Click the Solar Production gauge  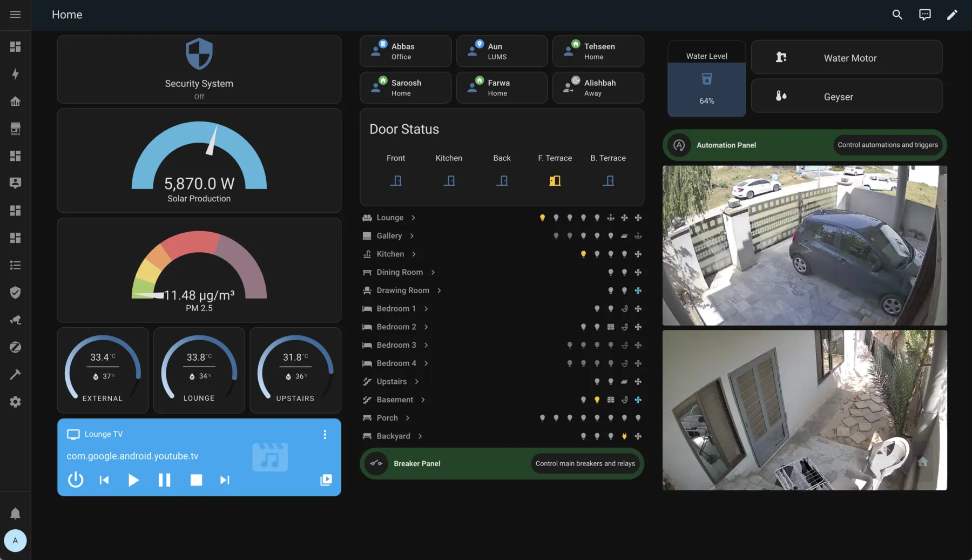(199, 160)
